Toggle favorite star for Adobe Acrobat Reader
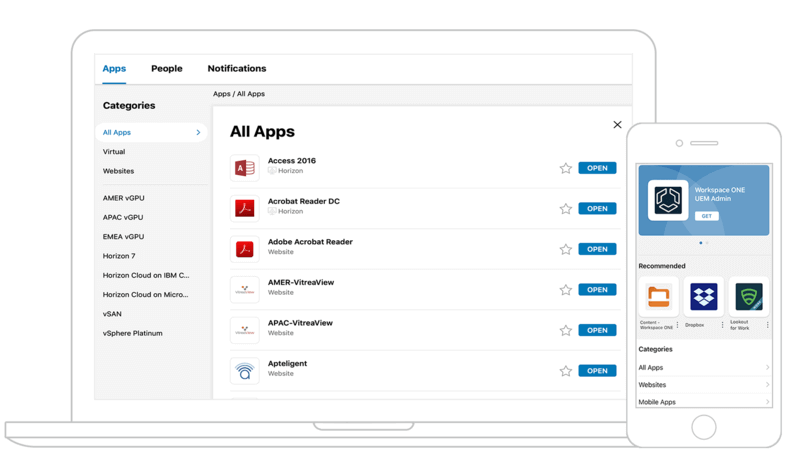This screenshot has width=786, height=468. pyautogui.click(x=565, y=249)
